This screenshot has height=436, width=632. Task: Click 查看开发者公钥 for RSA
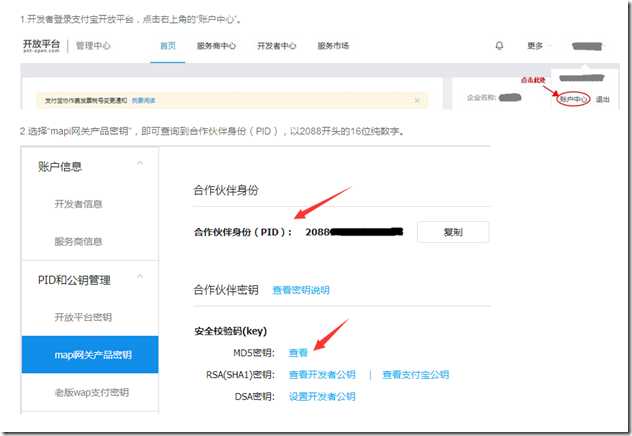click(322, 375)
